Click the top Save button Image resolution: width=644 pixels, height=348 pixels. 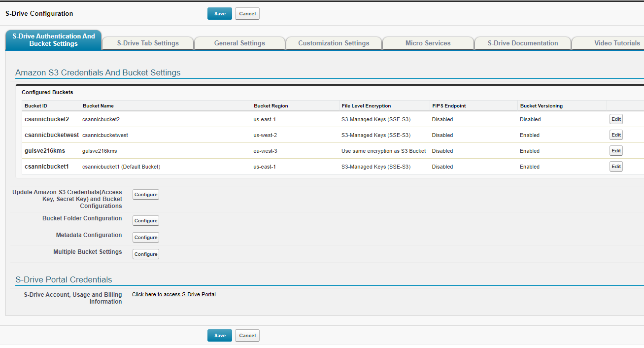(x=220, y=14)
